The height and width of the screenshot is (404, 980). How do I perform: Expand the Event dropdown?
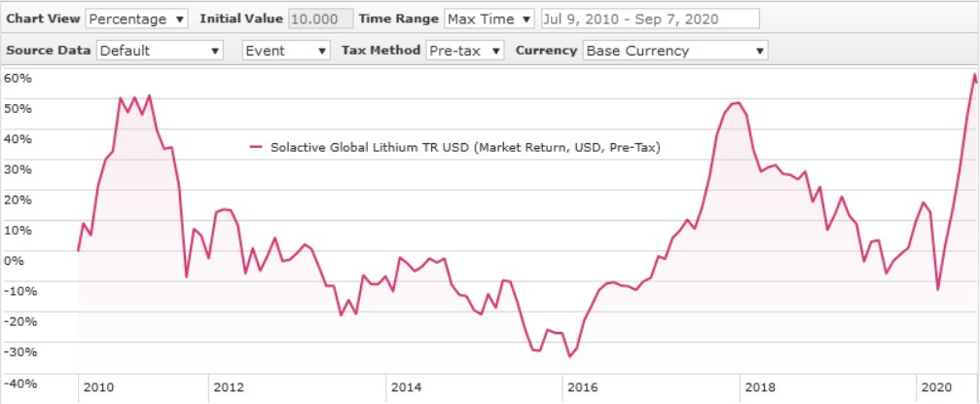click(286, 50)
